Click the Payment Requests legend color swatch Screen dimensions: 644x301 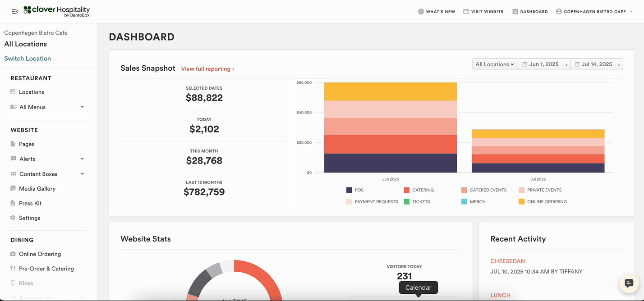tap(349, 202)
